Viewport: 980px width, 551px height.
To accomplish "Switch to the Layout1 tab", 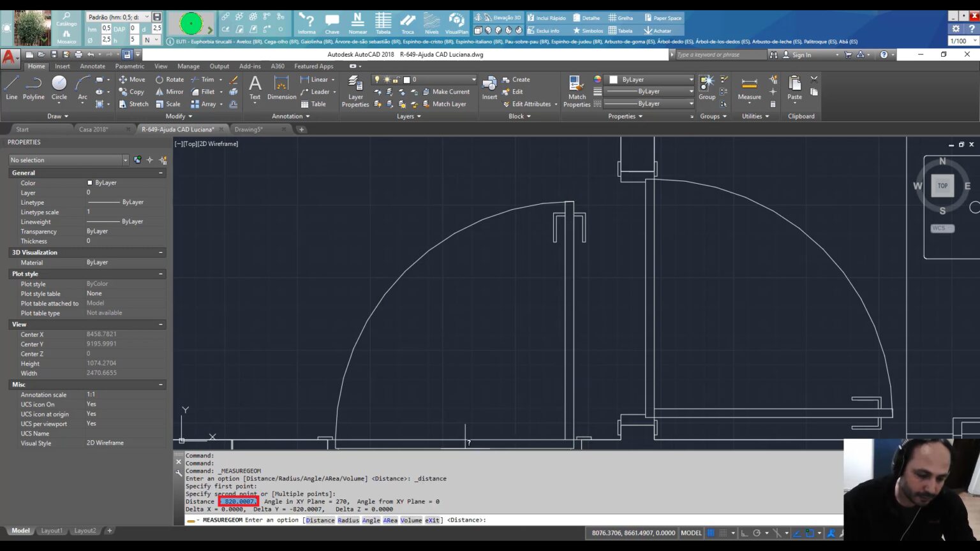I will point(52,530).
